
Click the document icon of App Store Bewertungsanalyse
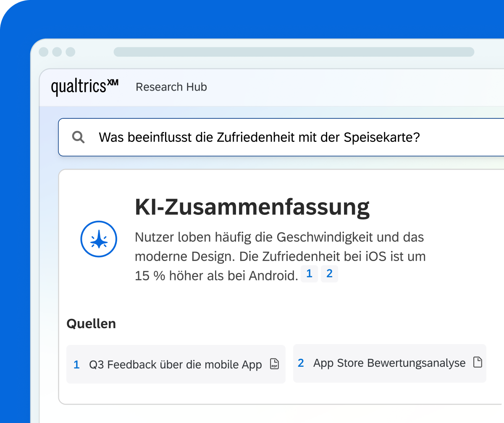point(478,362)
